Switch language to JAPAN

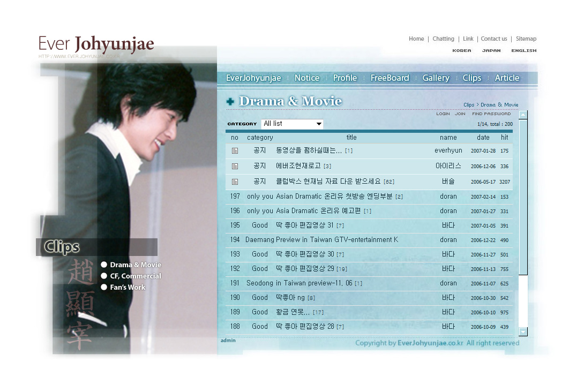click(x=491, y=51)
